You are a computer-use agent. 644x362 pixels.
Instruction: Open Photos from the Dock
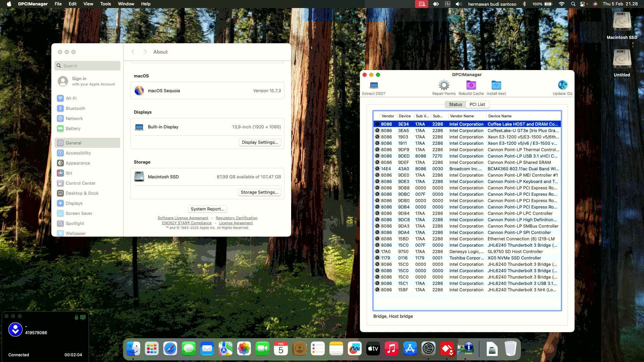[x=244, y=349]
